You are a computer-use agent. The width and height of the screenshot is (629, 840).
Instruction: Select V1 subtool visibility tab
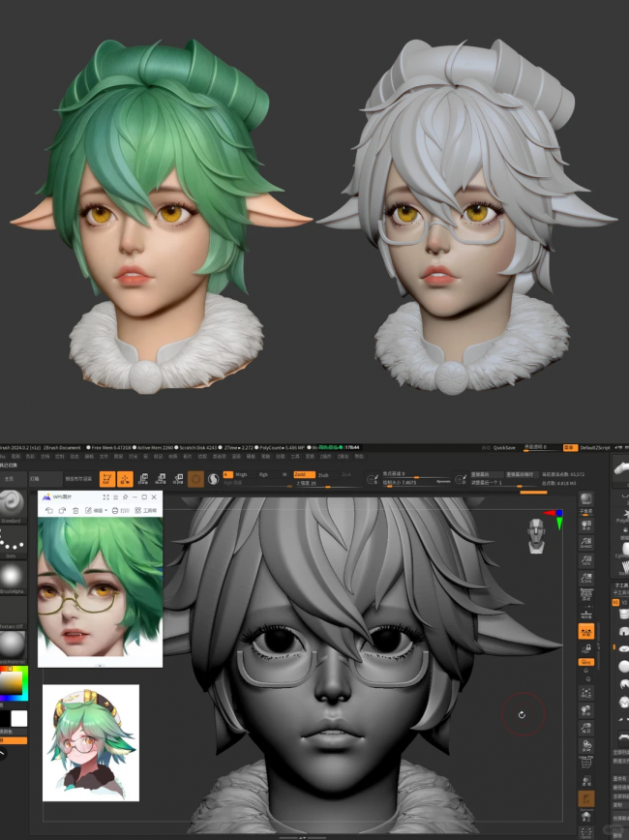[616, 601]
